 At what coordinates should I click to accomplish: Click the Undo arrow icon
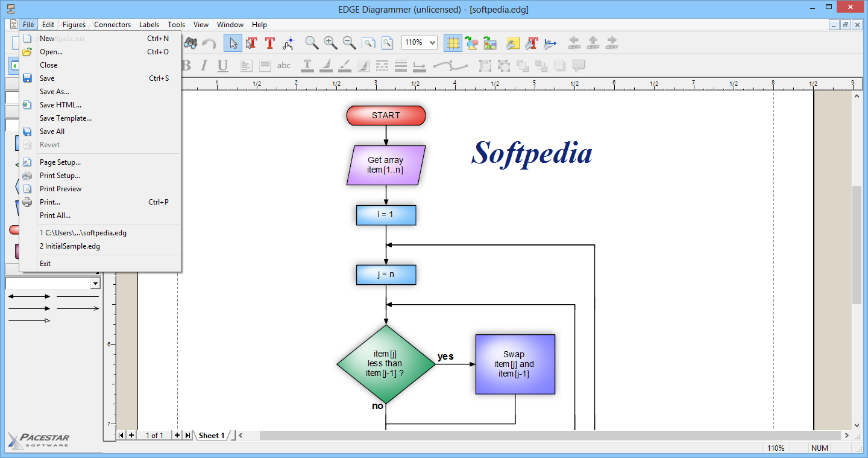point(209,43)
